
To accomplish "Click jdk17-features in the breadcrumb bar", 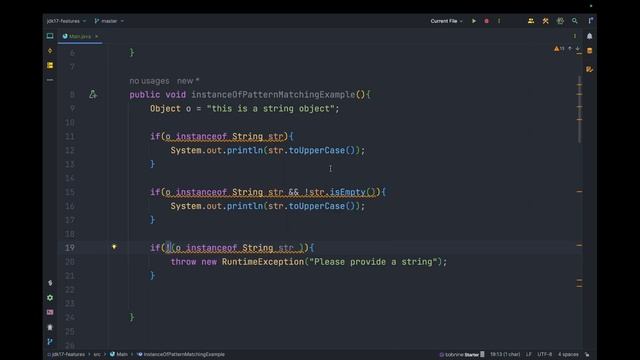I will pyautogui.click(x=67, y=354).
